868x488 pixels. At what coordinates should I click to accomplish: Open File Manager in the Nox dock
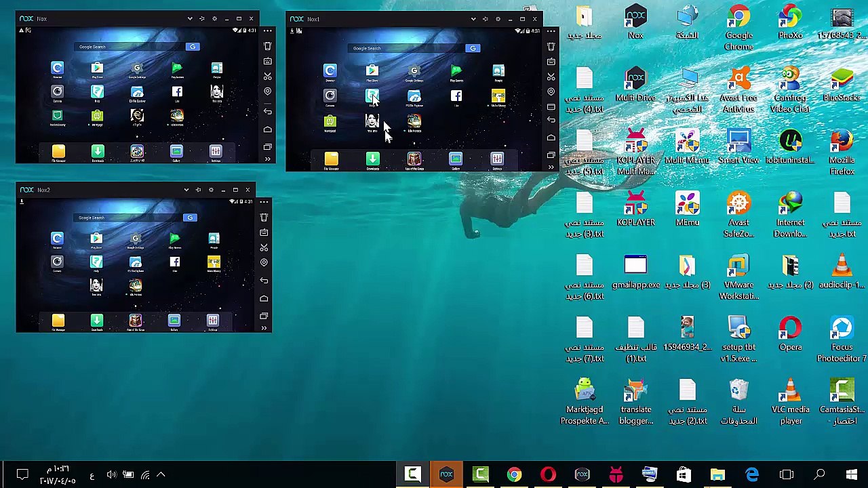(x=58, y=152)
